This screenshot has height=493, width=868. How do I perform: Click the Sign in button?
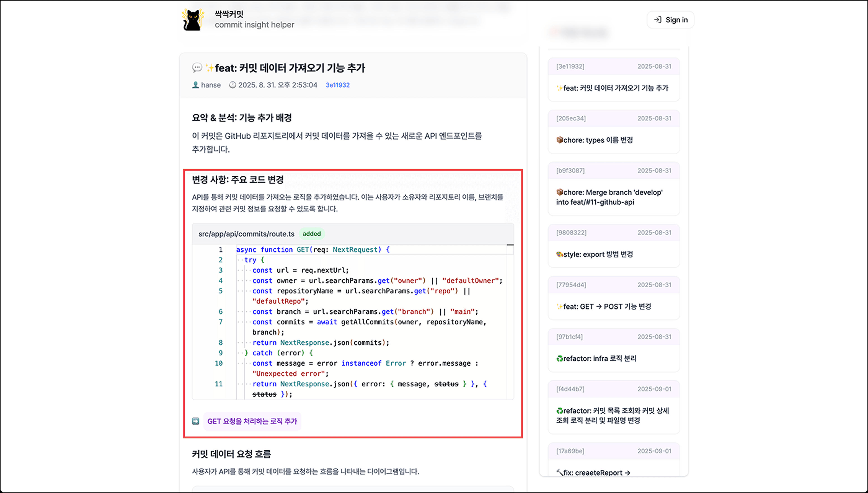click(670, 19)
